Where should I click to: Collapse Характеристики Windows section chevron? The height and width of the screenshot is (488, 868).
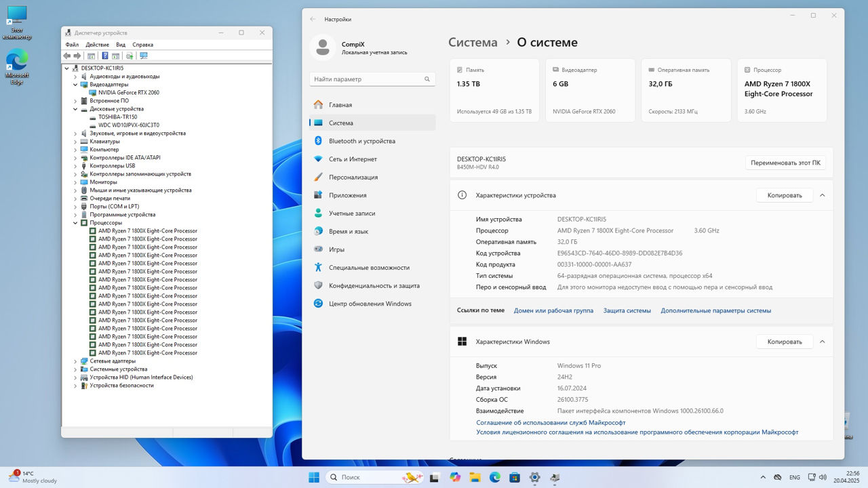[822, 342]
